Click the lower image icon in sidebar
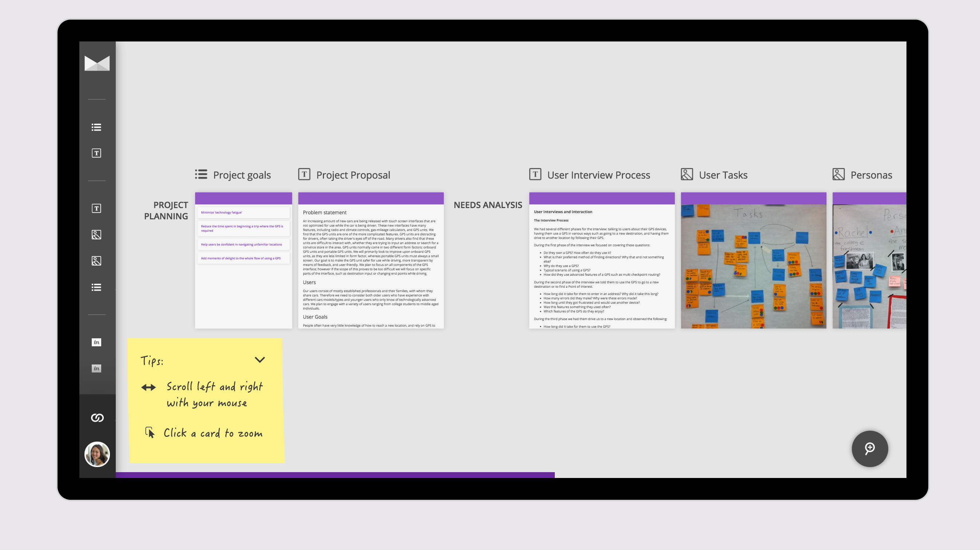This screenshot has height=550, width=980. click(96, 261)
